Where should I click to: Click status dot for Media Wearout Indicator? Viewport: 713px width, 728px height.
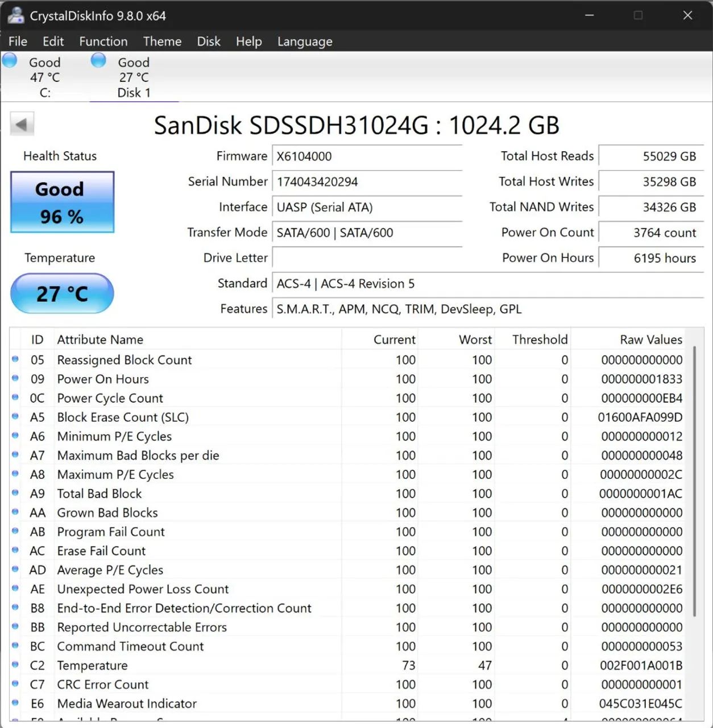point(15,702)
